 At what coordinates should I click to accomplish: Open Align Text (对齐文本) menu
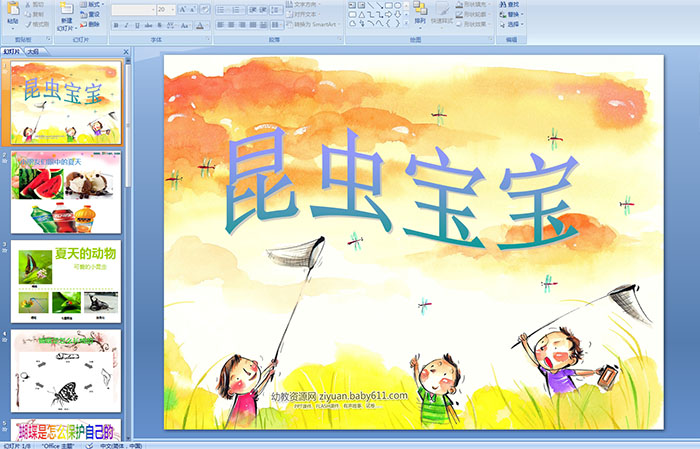pyautogui.click(x=303, y=14)
